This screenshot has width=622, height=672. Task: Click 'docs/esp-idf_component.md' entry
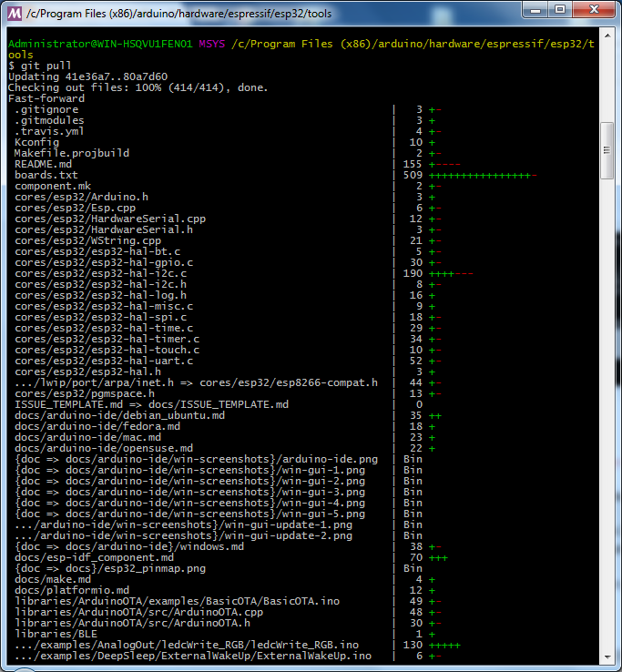95,557
